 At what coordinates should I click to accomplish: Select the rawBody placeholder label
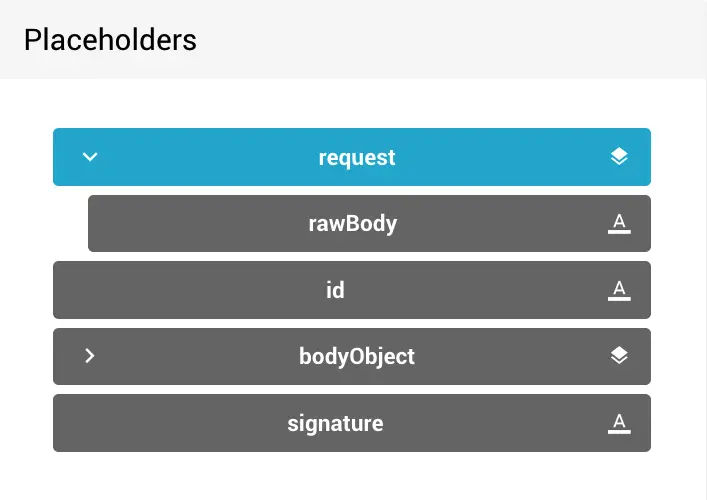pyautogui.click(x=352, y=224)
